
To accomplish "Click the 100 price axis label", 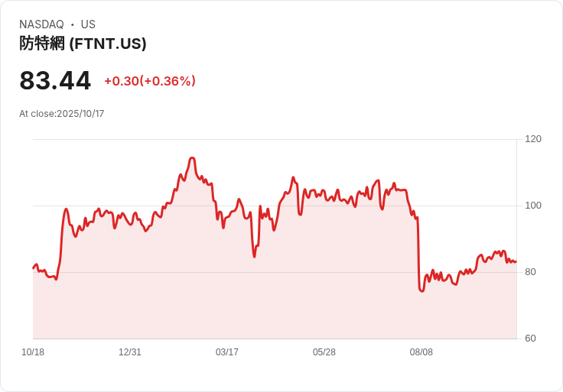I will tap(533, 206).
